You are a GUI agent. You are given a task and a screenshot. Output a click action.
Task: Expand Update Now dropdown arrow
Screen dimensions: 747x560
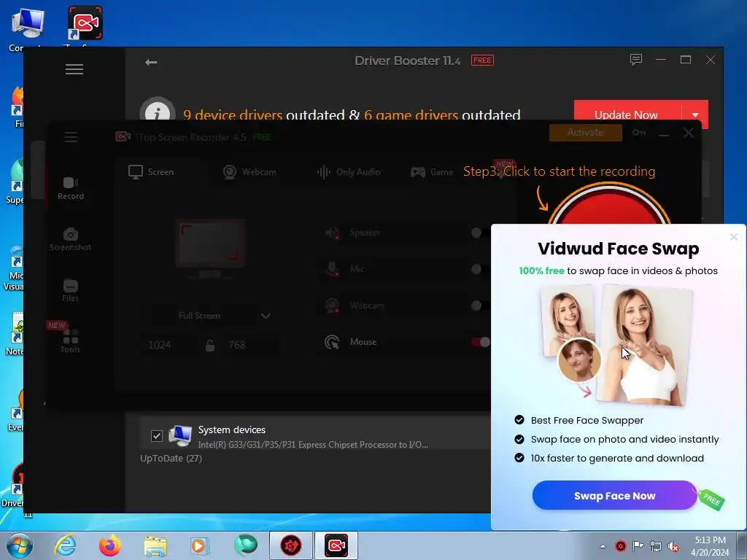click(x=695, y=114)
